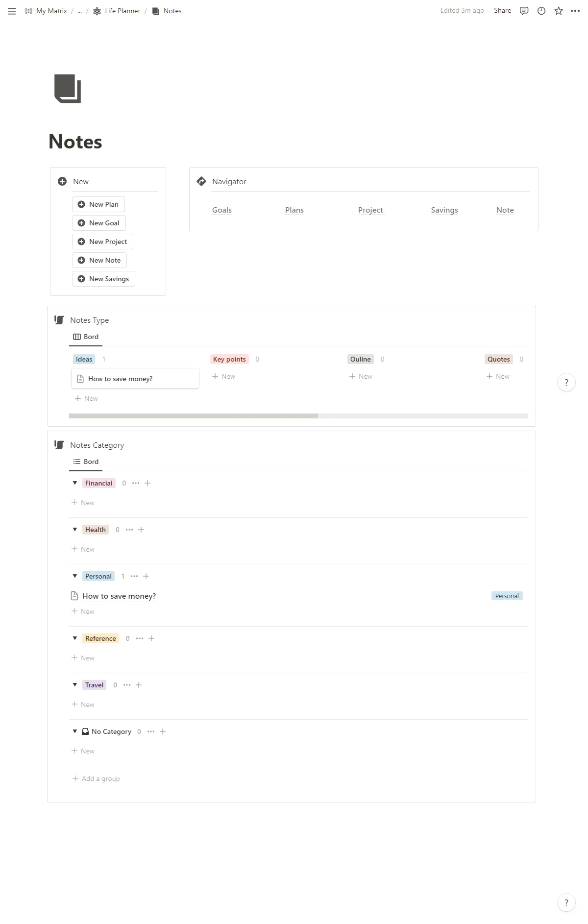
Task: Add an item to the Reference group with the plus icon
Action: click(151, 638)
